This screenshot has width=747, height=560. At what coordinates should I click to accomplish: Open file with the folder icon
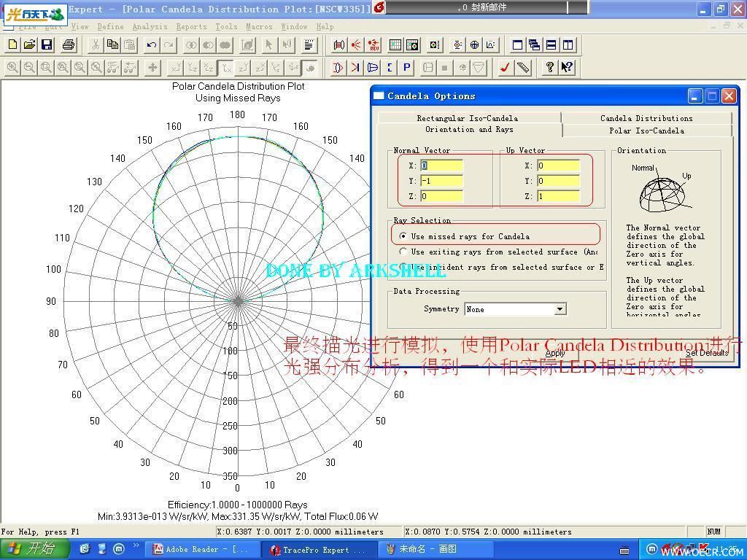(x=29, y=44)
